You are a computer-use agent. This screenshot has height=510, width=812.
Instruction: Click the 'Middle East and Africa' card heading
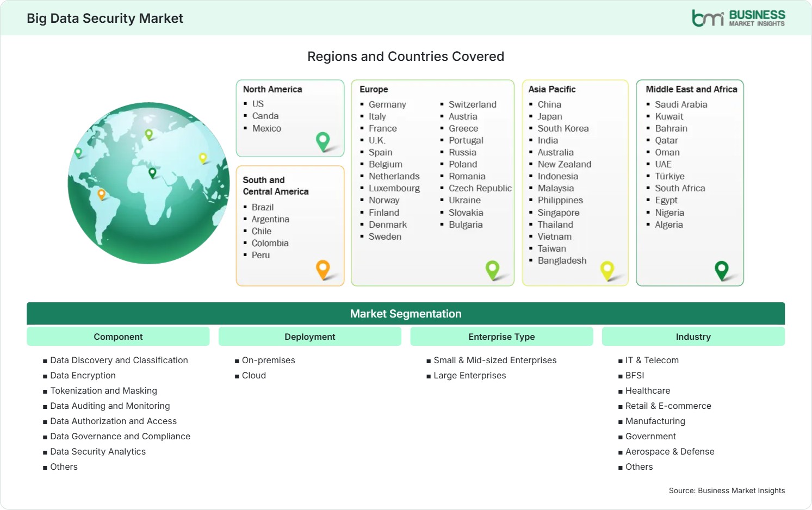692,89
